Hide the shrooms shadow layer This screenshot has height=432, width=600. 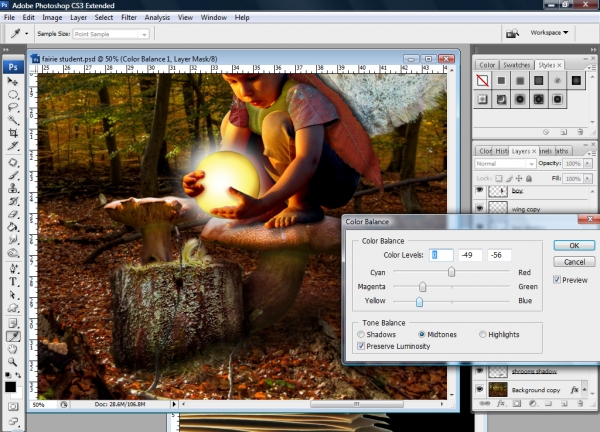[x=479, y=371]
